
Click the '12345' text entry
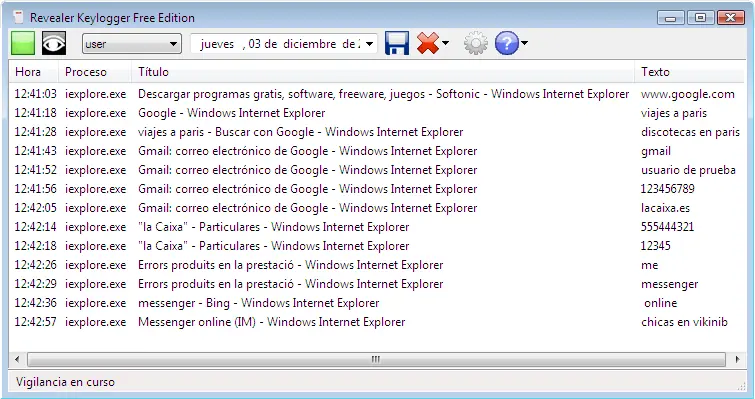655,246
